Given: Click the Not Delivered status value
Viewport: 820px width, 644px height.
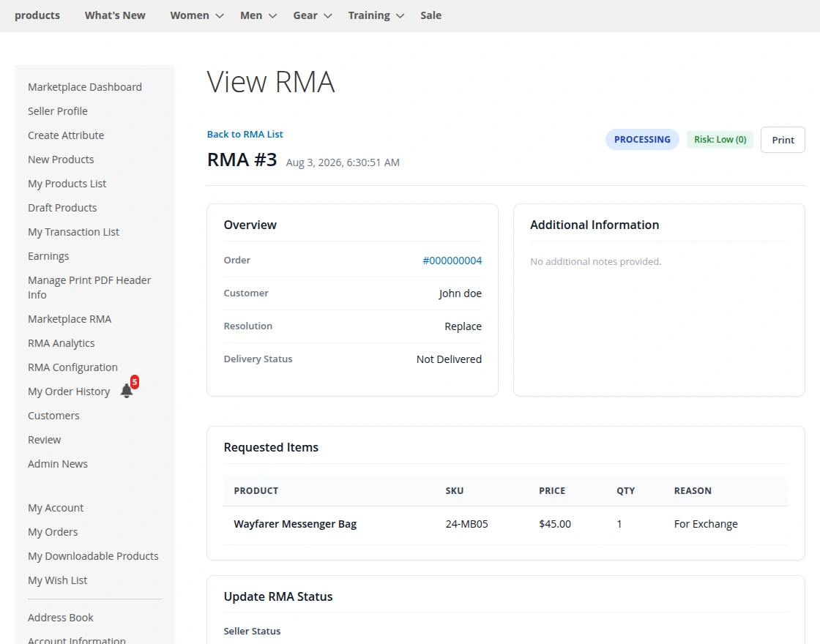Looking at the screenshot, I should coord(449,359).
